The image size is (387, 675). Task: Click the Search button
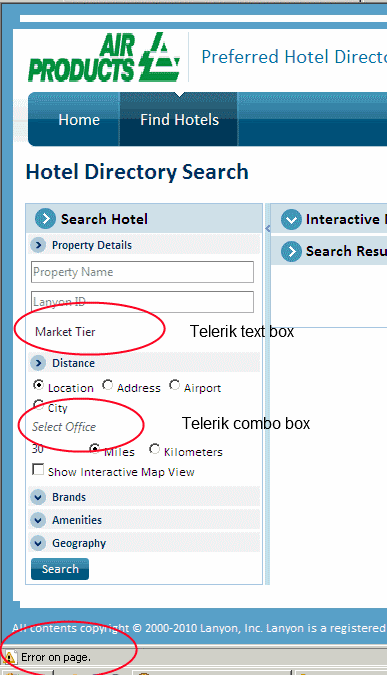tap(60, 569)
